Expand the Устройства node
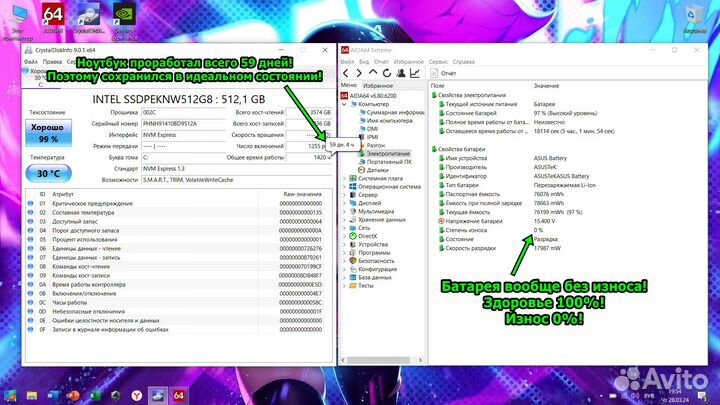Screen dimensions: 720x405 click(344, 244)
